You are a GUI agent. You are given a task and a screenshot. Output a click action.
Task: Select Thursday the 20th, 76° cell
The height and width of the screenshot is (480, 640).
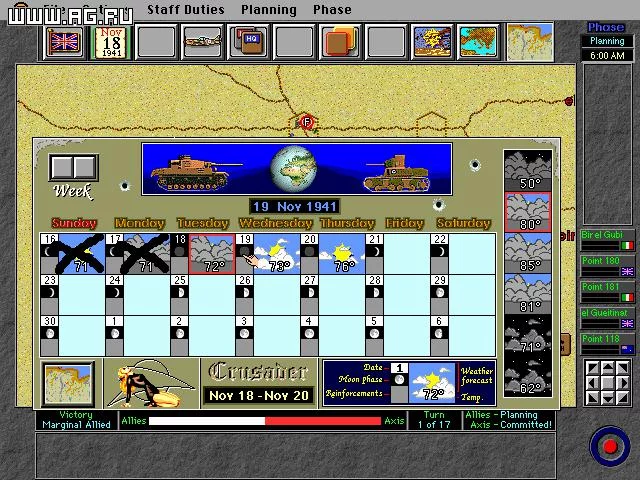(x=333, y=254)
